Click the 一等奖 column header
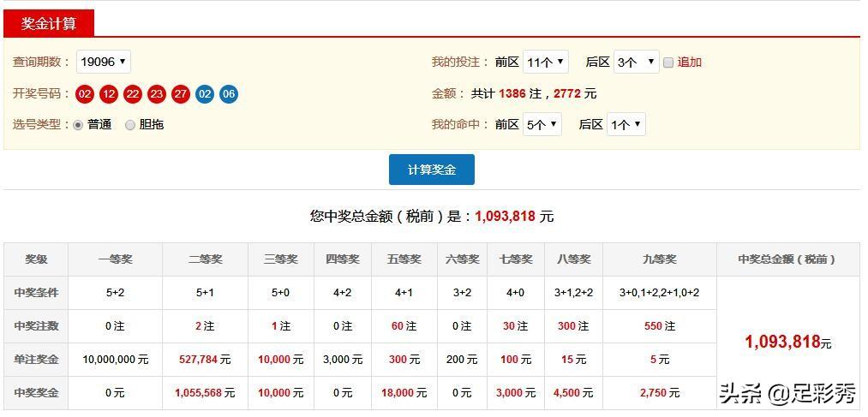This screenshot has height=417, width=868. click(x=115, y=259)
